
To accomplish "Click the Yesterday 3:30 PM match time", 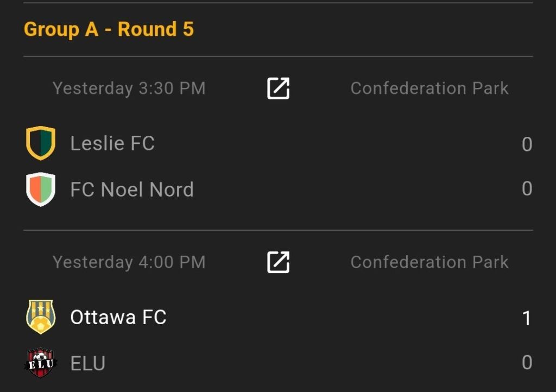I will (x=129, y=88).
